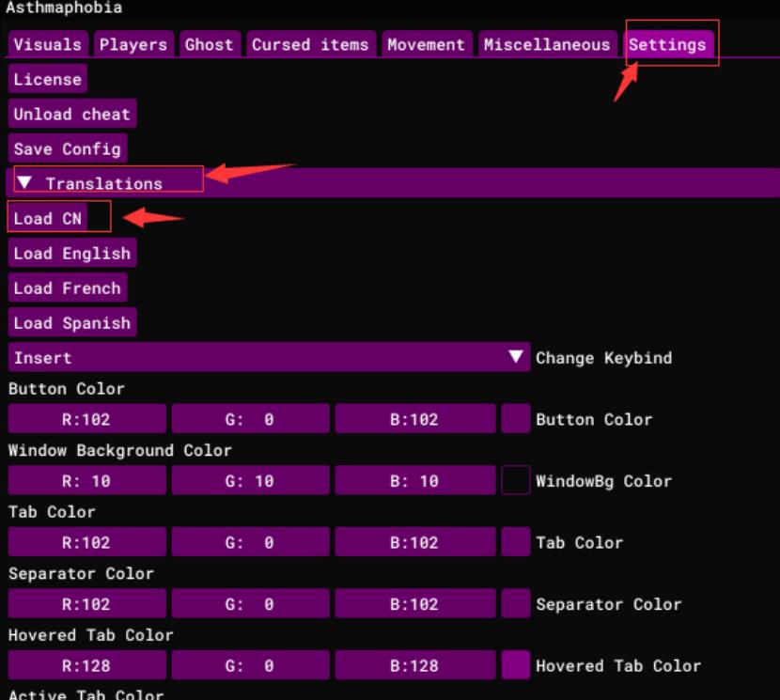The height and width of the screenshot is (700, 780).
Task: Open the Insert keybind dropdown
Action: coord(269,357)
